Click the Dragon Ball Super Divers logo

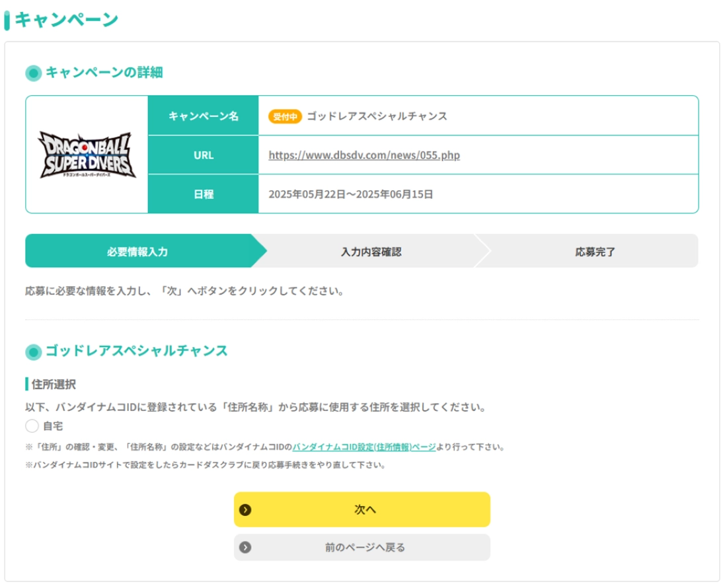coord(87,155)
